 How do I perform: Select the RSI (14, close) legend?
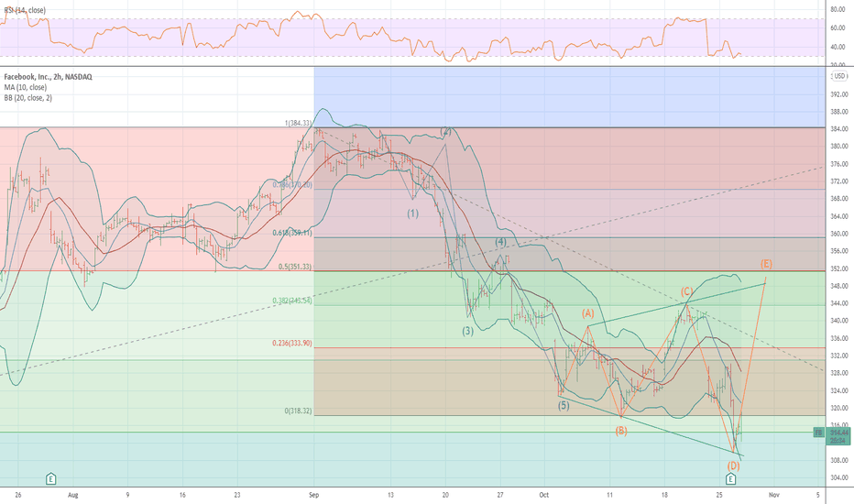[25, 10]
